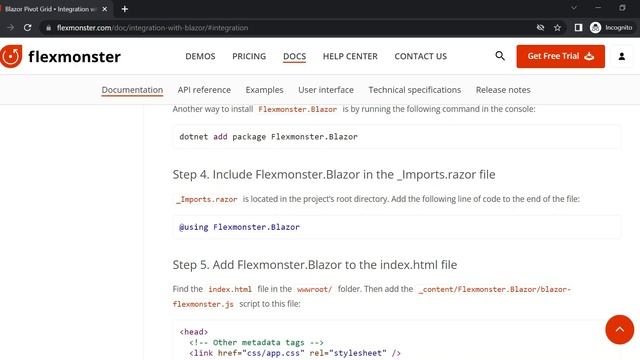The image size is (640, 360).
Task: Close the Blazor Pivot Grid browser tab
Action: (x=104, y=9)
